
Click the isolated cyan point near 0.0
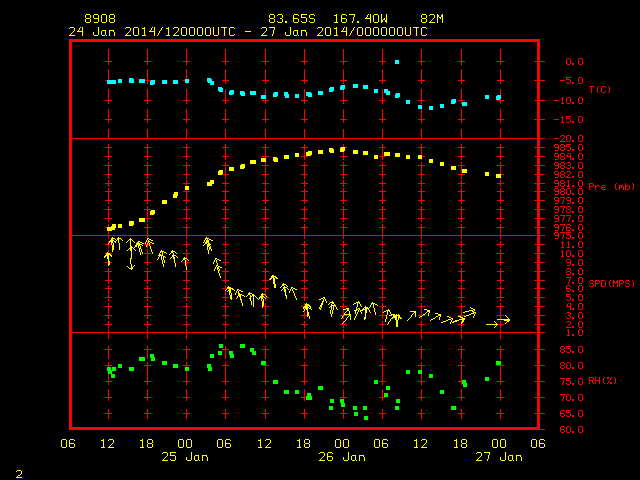point(397,62)
